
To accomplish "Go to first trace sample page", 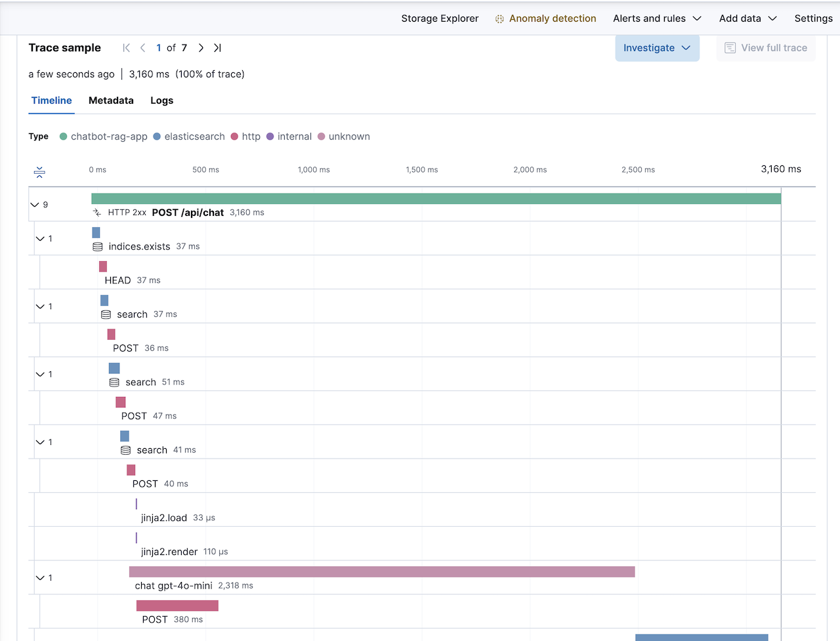I will pyautogui.click(x=127, y=48).
